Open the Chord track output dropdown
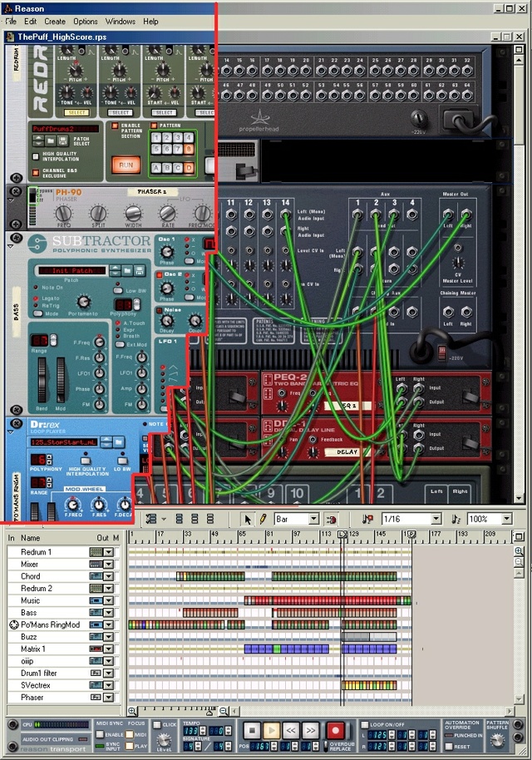Screen dimensions: 532x760 [x=109, y=576]
